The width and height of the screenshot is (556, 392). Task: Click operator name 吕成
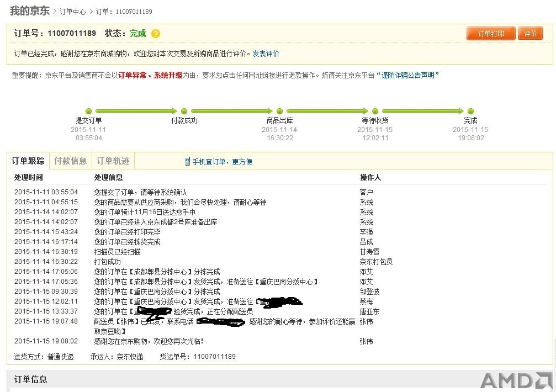(x=366, y=242)
